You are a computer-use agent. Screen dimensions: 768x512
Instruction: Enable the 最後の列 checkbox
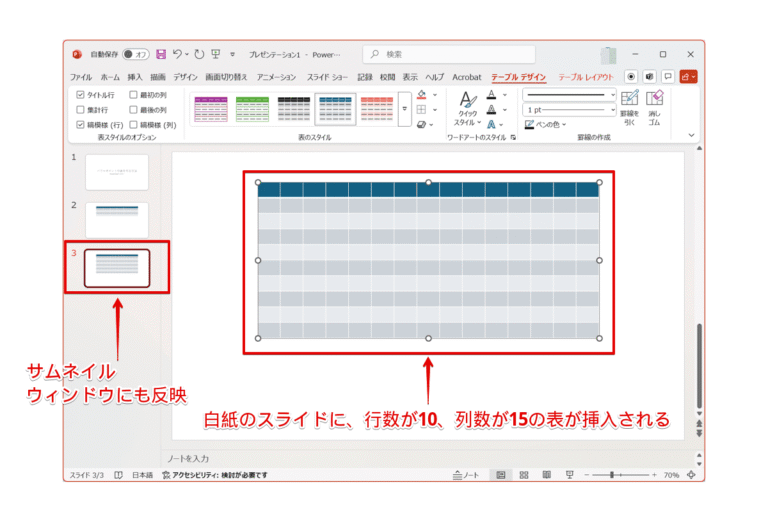point(133,110)
